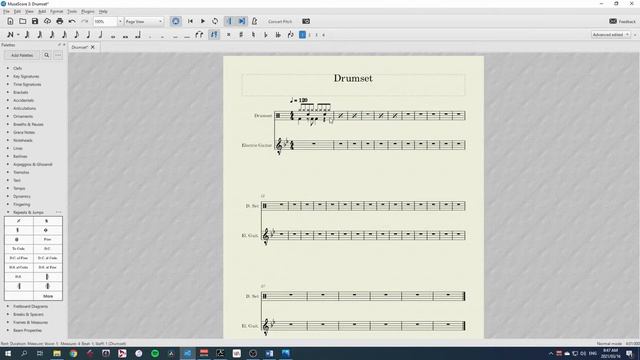Upload the score online with the cloud icon
This screenshot has height=360, width=640.
click(47, 21)
